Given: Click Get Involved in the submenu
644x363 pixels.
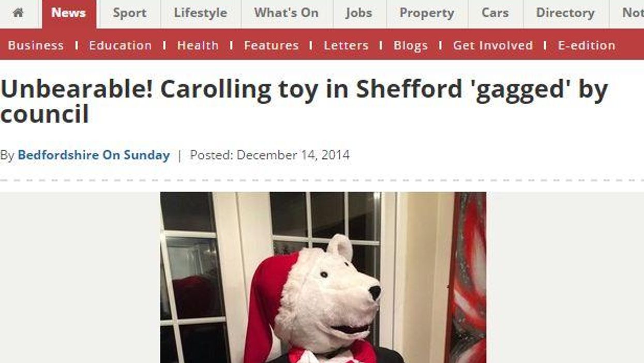Looking at the screenshot, I should pyautogui.click(x=492, y=46).
